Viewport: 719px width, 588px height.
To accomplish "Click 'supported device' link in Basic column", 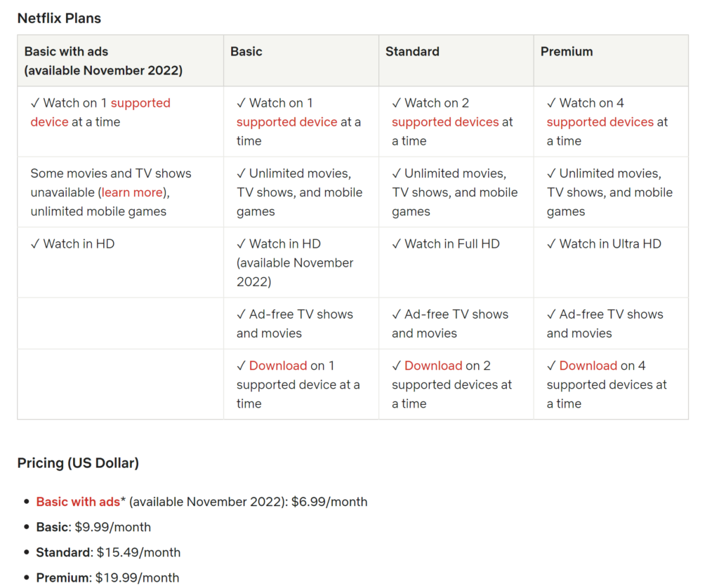I will tap(286, 122).
